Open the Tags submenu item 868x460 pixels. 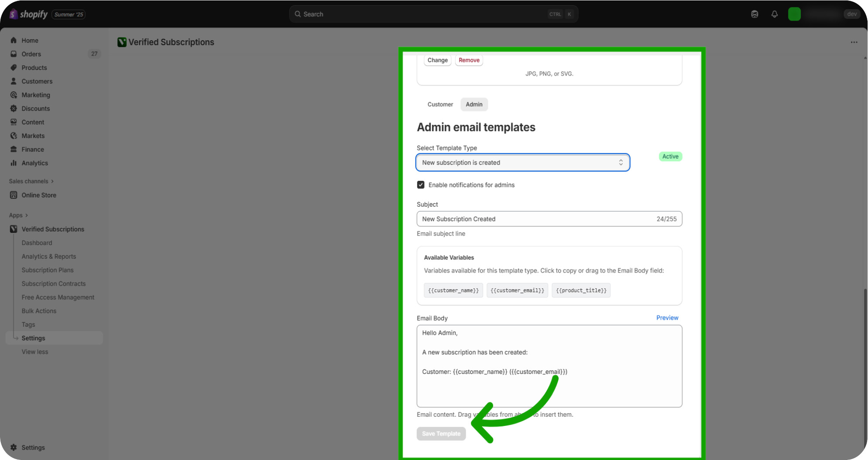(28, 325)
